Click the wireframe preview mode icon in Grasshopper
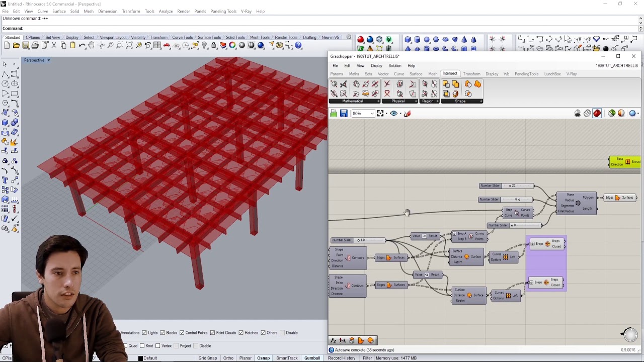This screenshot has height=362, width=644. tap(587, 114)
